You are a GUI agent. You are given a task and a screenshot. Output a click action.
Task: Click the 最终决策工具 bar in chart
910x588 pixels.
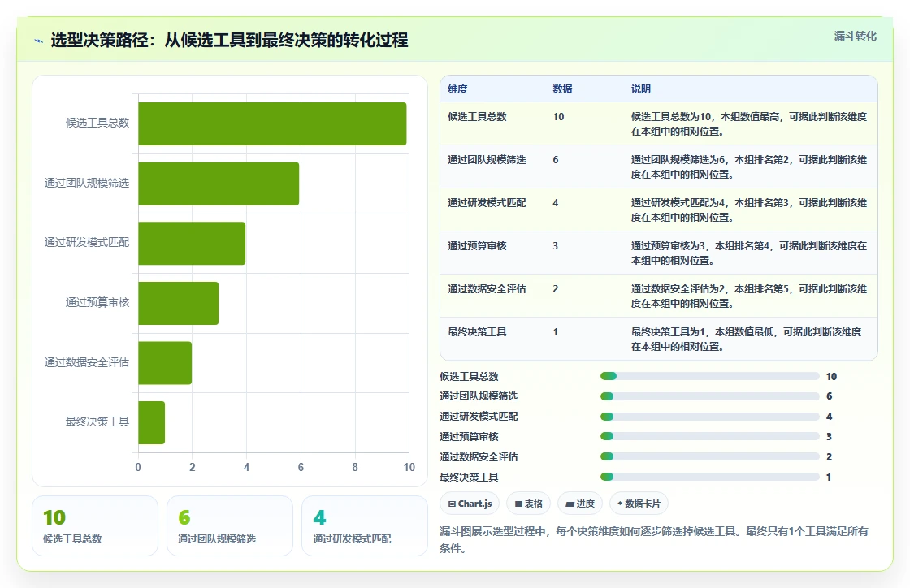151,423
